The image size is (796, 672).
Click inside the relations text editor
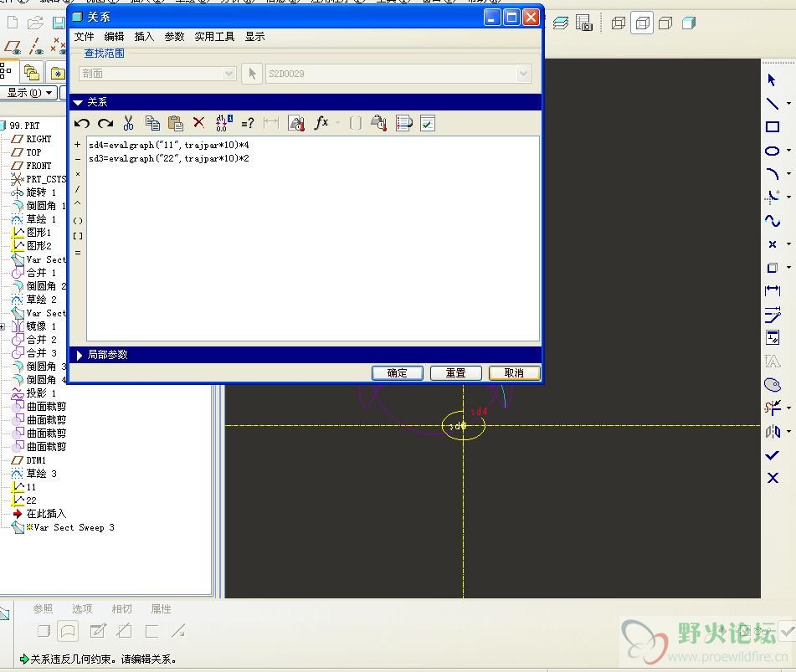pos(313,239)
